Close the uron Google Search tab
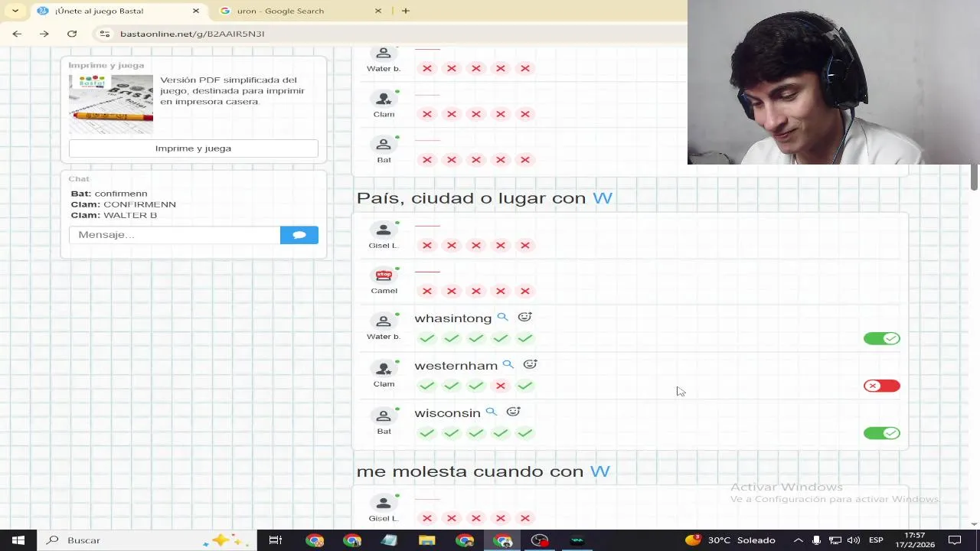The width and height of the screenshot is (980, 551). (x=377, y=11)
